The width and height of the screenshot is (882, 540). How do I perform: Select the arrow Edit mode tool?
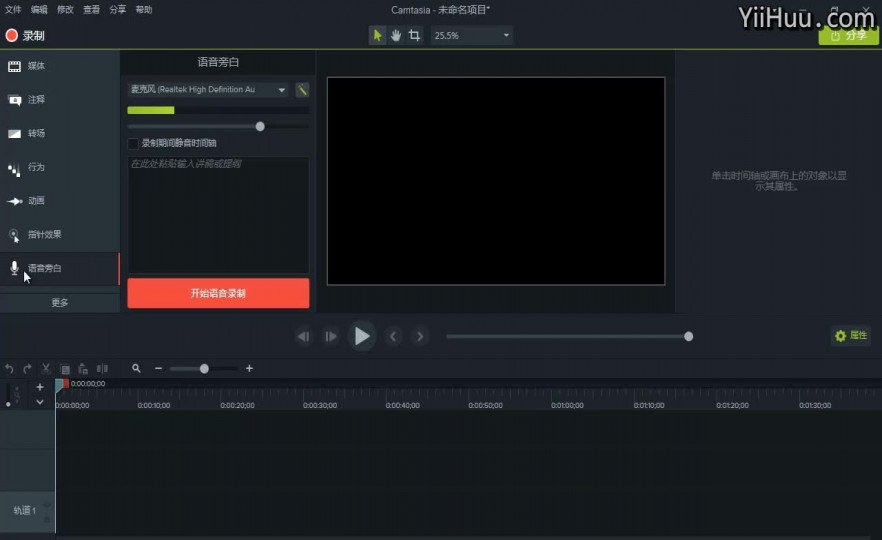coord(377,35)
